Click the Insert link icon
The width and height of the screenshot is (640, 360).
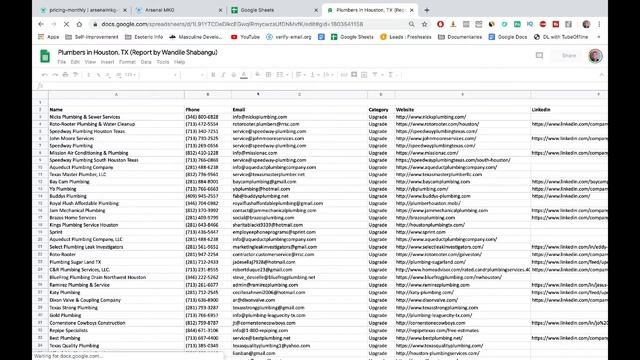[344, 75]
